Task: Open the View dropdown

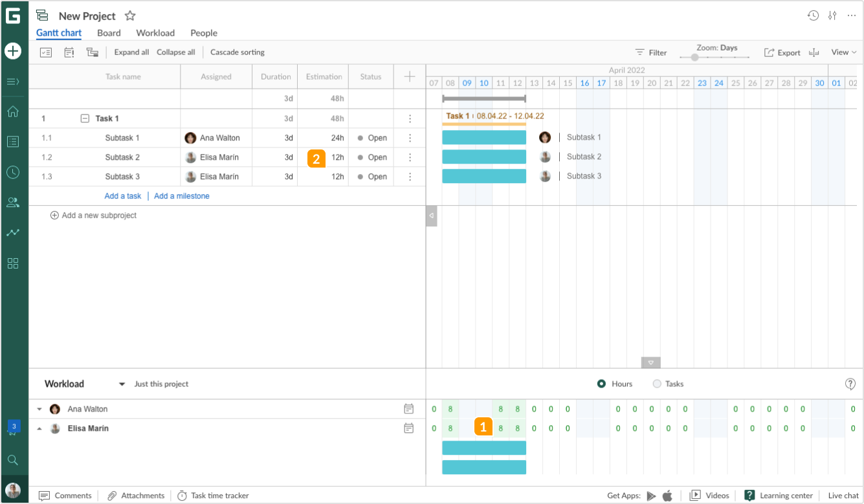Action: (841, 52)
